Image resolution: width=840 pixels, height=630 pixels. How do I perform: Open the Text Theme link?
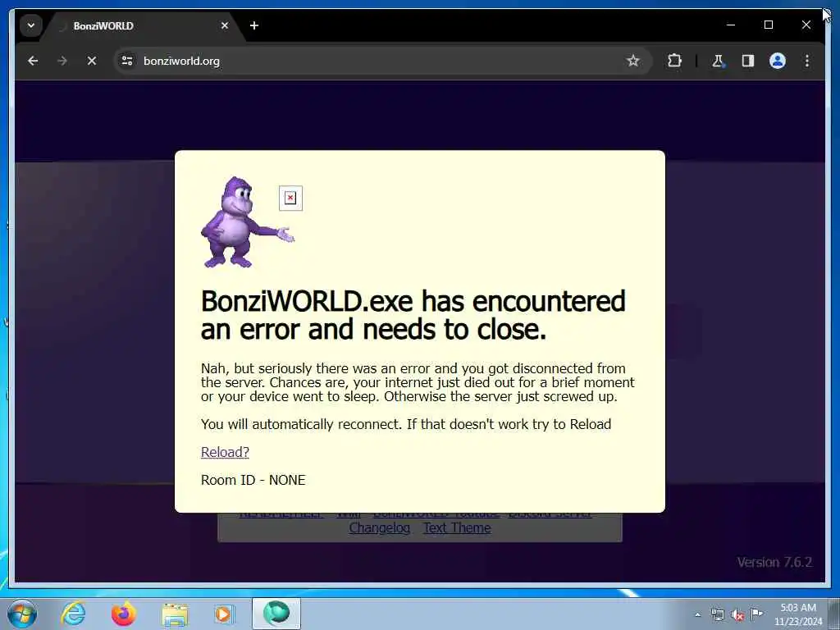click(457, 527)
